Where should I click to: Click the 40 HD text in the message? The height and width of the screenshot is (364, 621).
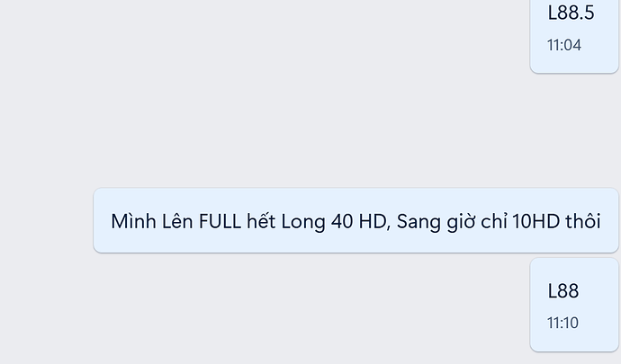[x=358, y=221]
